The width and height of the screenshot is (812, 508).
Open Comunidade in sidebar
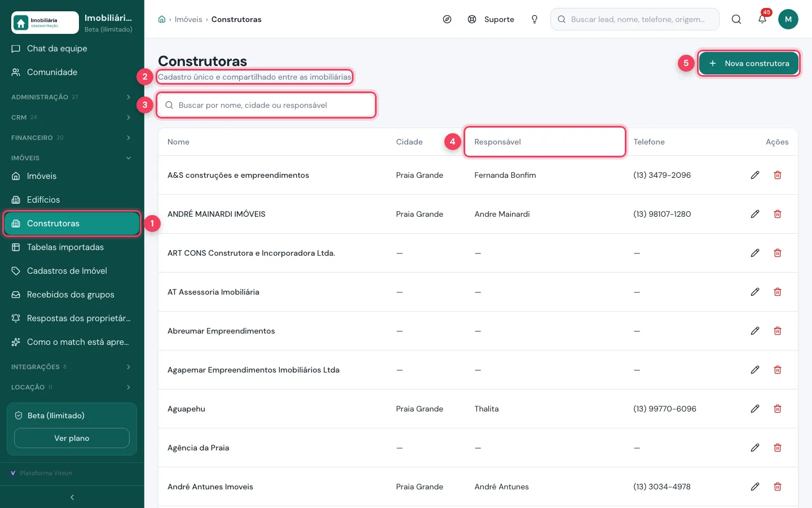pos(72,72)
